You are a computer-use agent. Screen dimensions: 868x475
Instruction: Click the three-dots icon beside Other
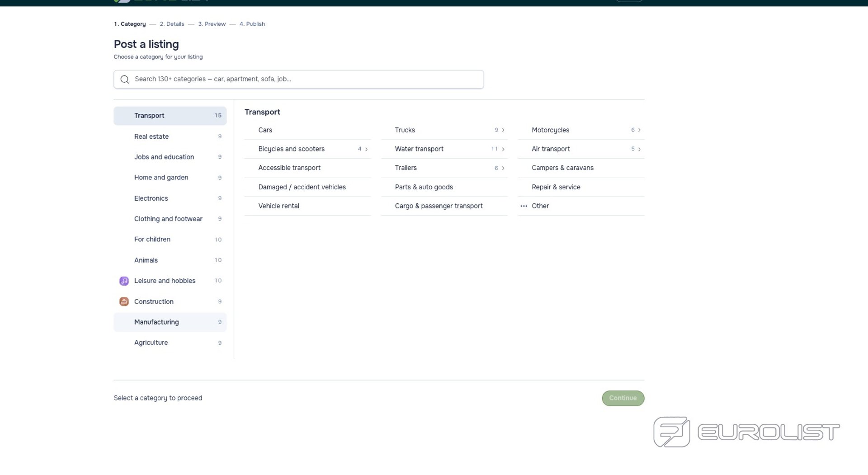click(x=524, y=206)
